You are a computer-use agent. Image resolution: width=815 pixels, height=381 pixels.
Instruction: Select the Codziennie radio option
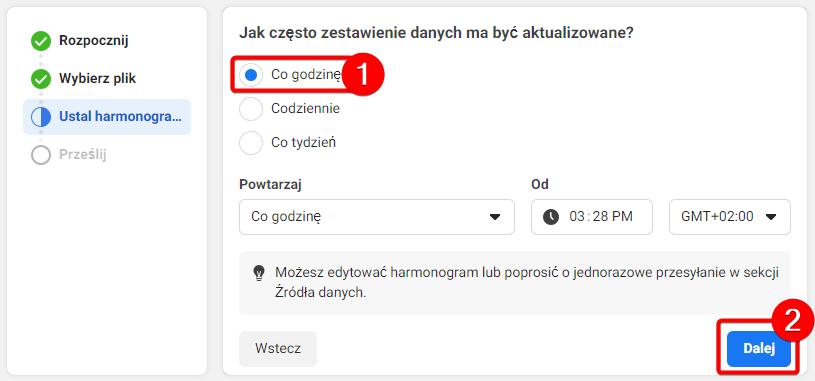coord(251,109)
